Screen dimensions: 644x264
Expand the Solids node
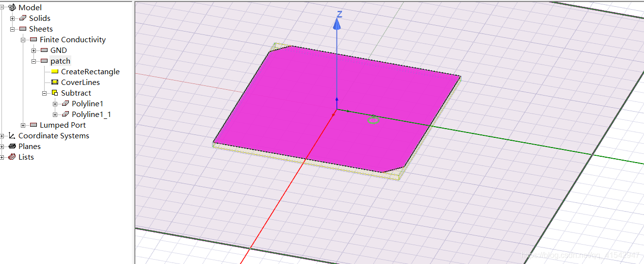pyautogui.click(x=12, y=18)
